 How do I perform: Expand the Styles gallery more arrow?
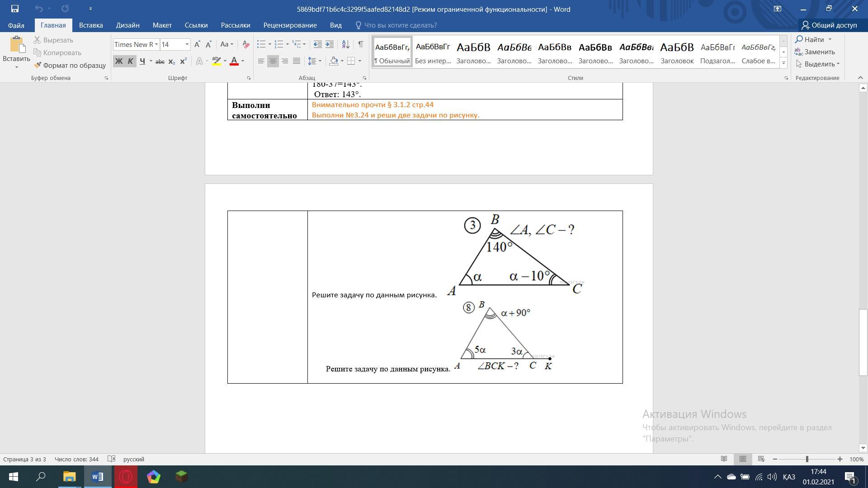pos(783,63)
